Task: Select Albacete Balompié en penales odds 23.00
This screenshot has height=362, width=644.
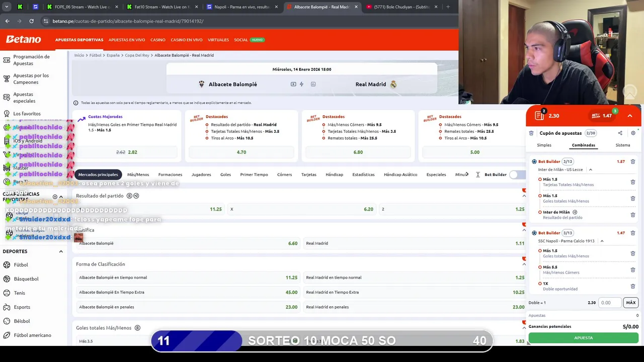Action: pyautogui.click(x=188, y=307)
